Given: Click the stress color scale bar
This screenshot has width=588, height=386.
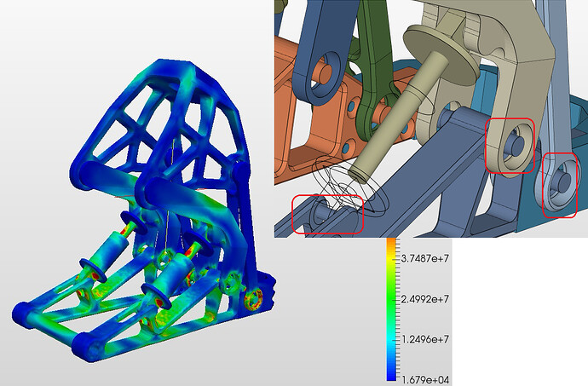Looking at the screenshot, I should (x=391, y=309).
